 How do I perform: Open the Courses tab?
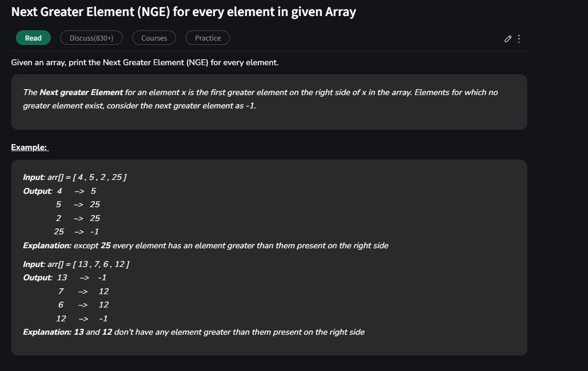point(154,38)
